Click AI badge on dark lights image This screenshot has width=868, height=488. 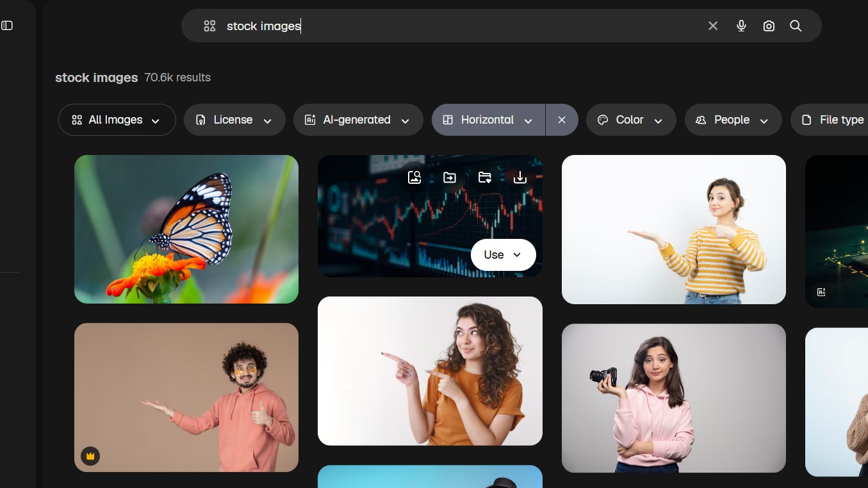pos(821,292)
